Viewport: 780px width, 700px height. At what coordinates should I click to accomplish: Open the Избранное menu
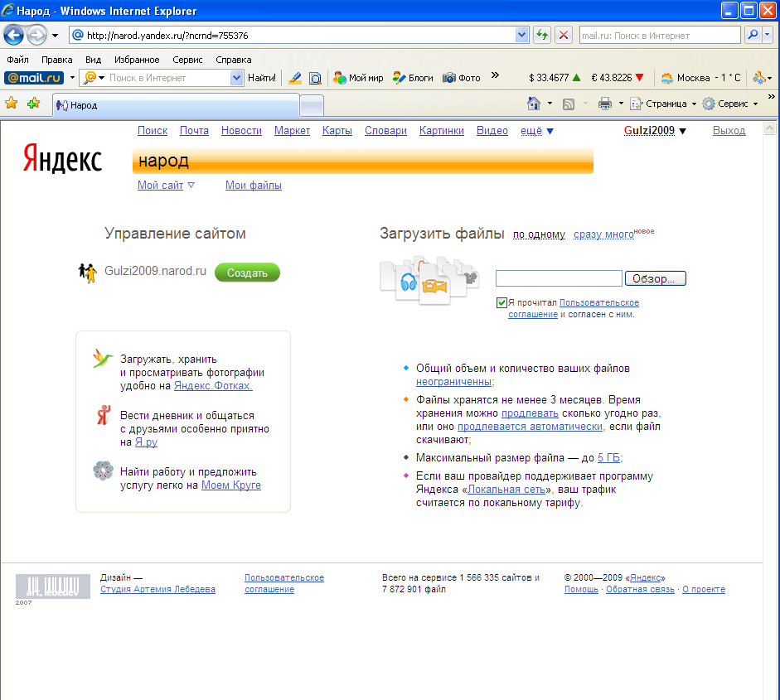(x=137, y=60)
